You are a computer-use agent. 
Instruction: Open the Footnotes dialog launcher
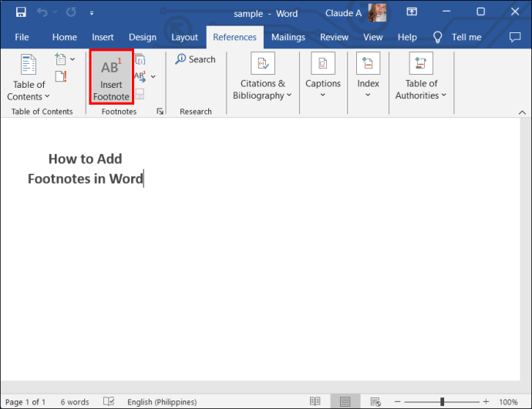160,112
